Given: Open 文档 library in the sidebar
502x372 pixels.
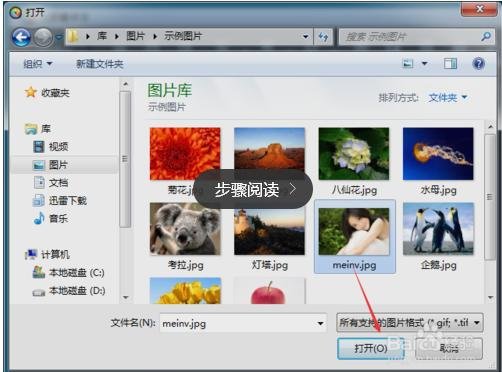Looking at the screenshot, I should tap(59, 183).
